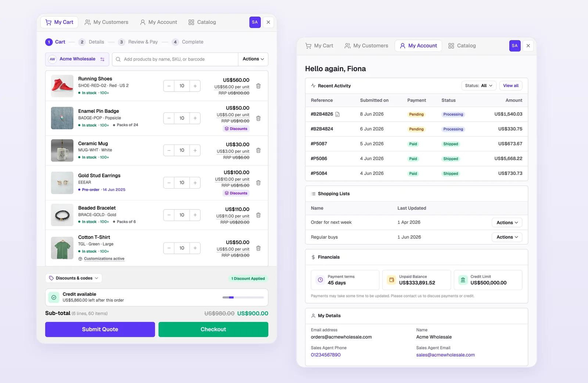
Task: Click the Enamel Pin Badge quantity field
Action: 182,118
